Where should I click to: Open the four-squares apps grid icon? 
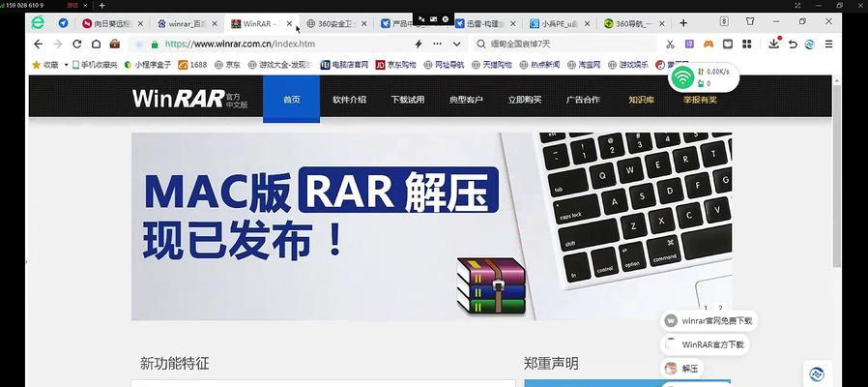(747, 44)
